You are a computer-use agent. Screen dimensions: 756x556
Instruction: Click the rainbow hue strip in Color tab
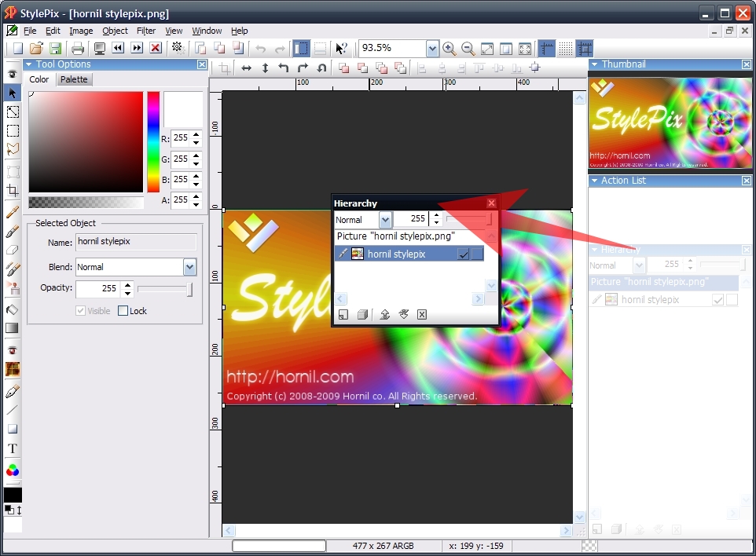coord(153,141)
